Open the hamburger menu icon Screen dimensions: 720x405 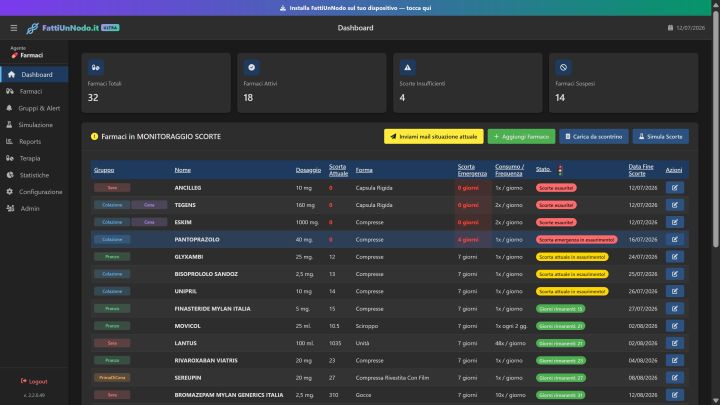pyautogui.click(x=14, y=28)
